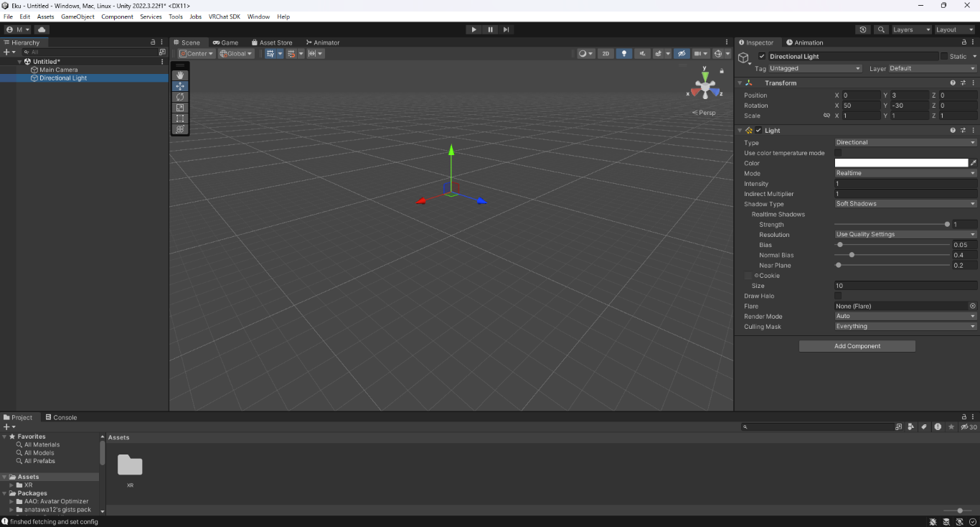
Task: Toggle the Static checkbox
Action: point(944,56)
